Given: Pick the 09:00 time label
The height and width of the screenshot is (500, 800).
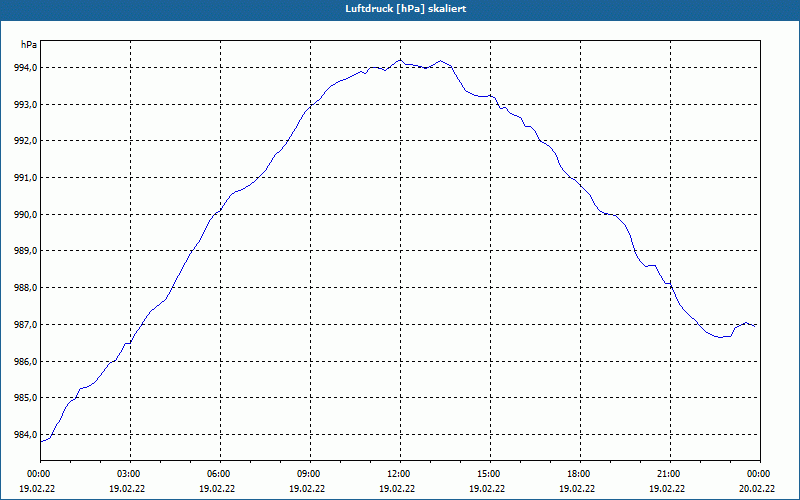Looking at the screenshot, I should tap(310, 474).
